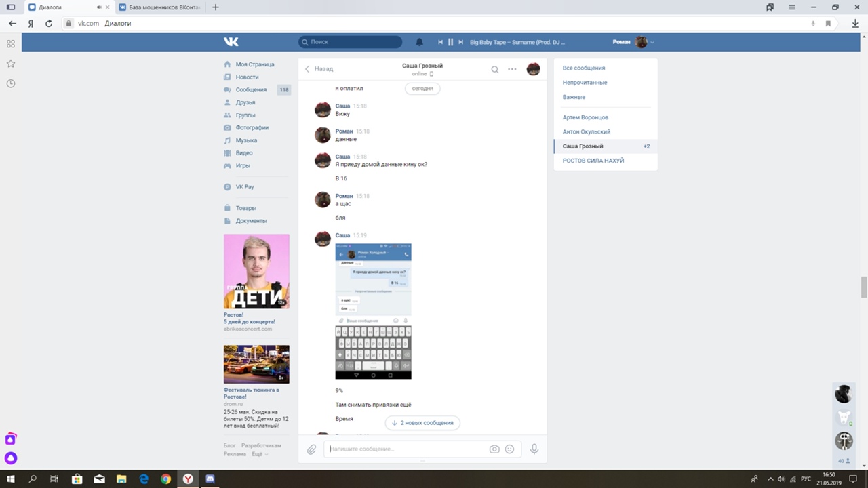868x488 pixels.
Task: Open the notifications bell
Action: 419,42
